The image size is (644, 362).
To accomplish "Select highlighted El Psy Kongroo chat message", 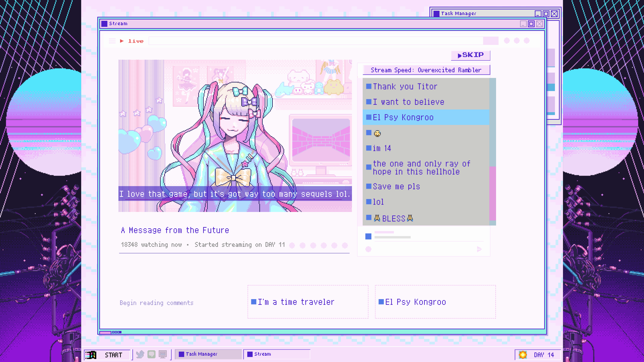I will tap(426, 117).
